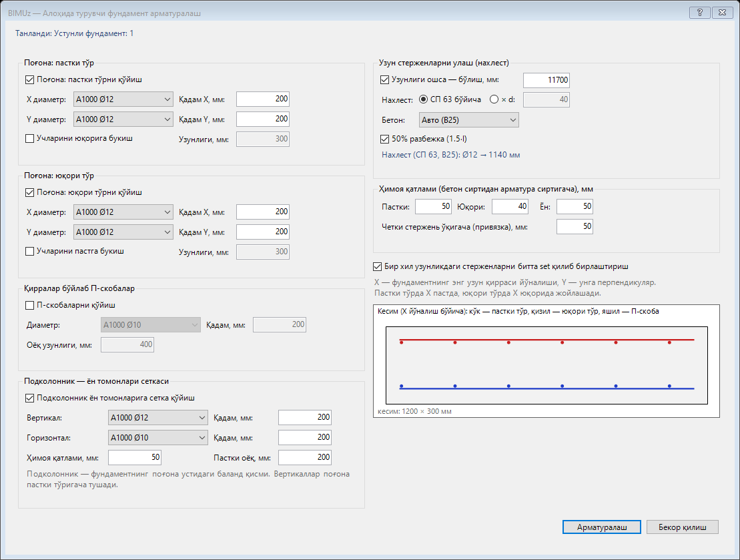Close the BIMUz dialog window
Screen dimensions: 740x560
722,13
